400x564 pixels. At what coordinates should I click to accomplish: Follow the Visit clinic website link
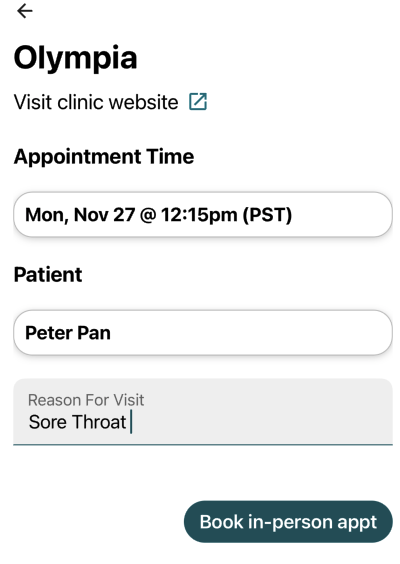coord(96,102)
